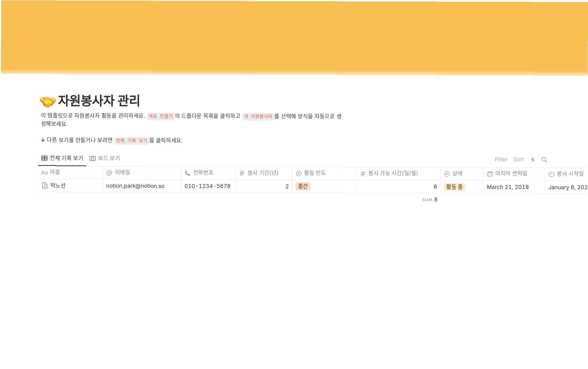588x369 pixels.
Task: Open the notion.park@notion.so email link
Action: point(135,186)
